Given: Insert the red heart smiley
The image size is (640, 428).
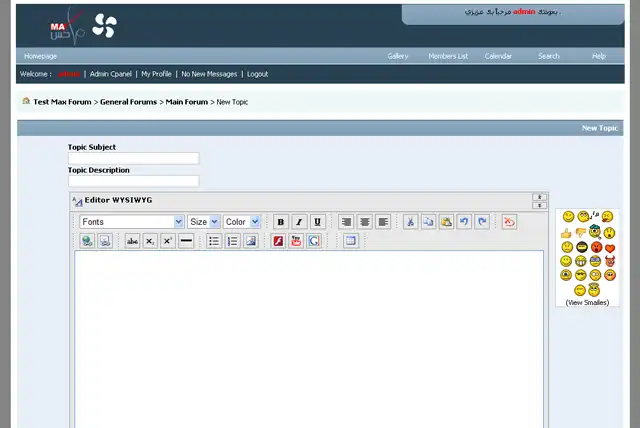Looking at the screenshot, I should (610, 248).
